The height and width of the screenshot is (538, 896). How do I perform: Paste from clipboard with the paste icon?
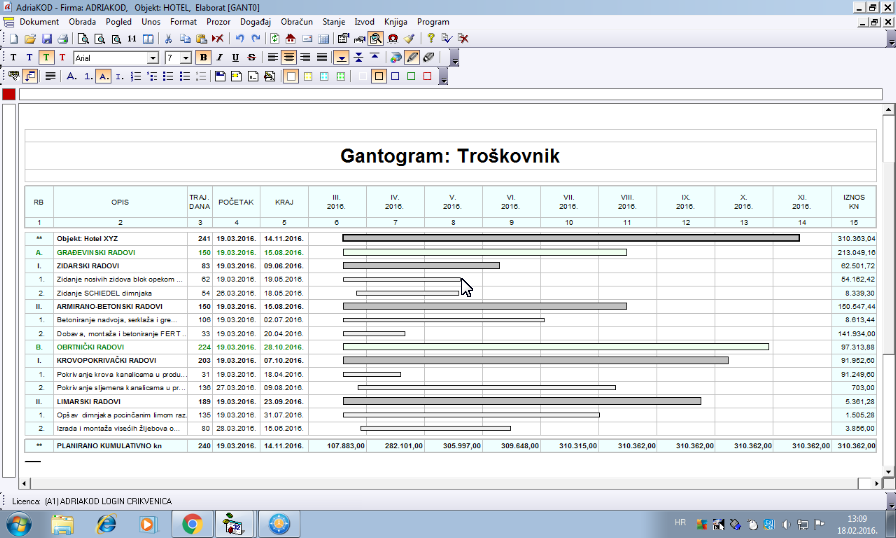pyautogui.click(x=201, y=39)
